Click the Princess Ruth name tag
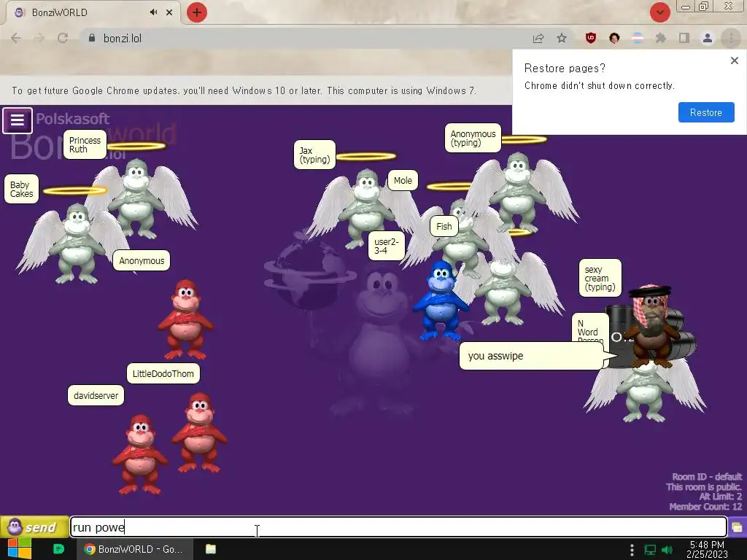This screenshot has width=747, height=560. pos(85,145)
